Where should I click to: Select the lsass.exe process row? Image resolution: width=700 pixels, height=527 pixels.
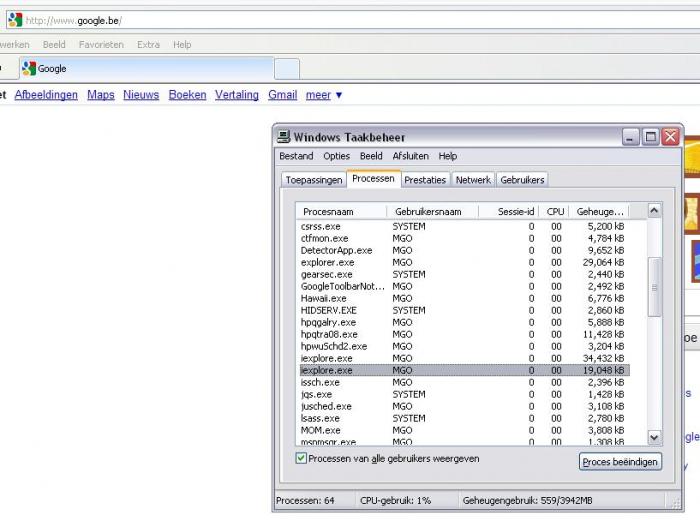[465, 418]
